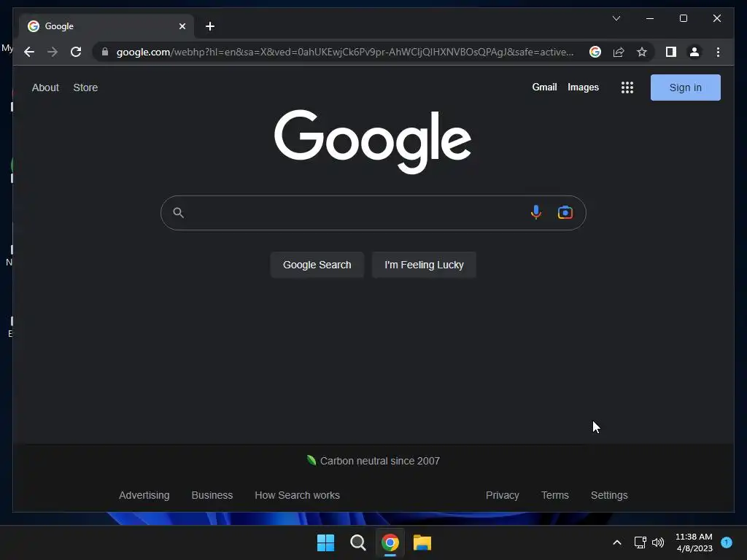Open Windows taskbar search
Viewport: 747px width, 560px height.
coord(357,542)
